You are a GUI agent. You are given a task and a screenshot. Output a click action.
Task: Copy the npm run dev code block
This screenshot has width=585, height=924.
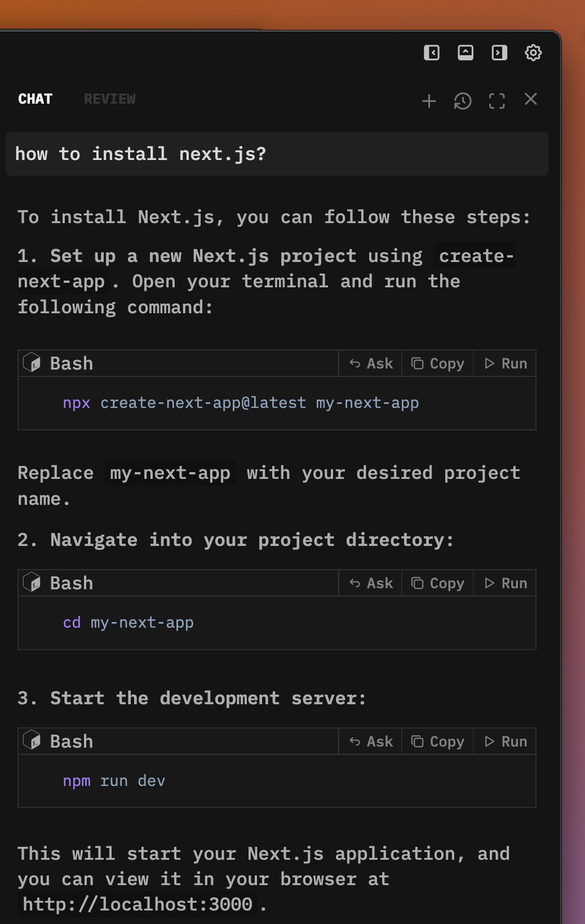coord(438,742)
